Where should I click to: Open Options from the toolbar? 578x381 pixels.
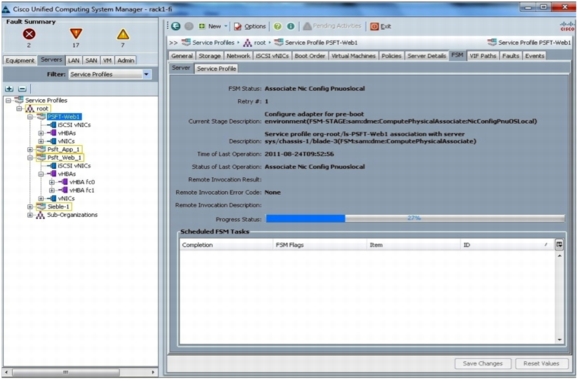250,27
